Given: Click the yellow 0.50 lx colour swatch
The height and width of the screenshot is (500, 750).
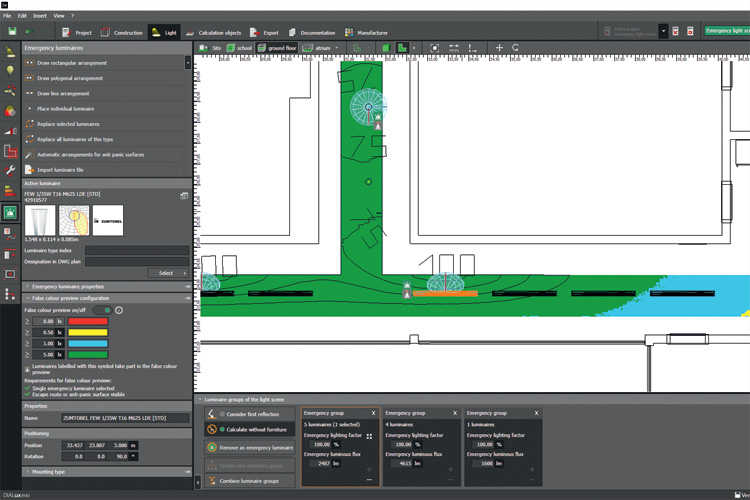Looking at the screenshot, I should [87, 332].
